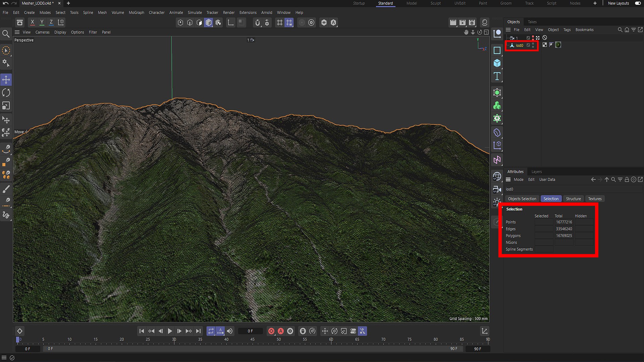The height and width of the screenshot is (362, 644).
Task: Select the lod0 object in Objects panel
Action: [x=519, y=45]
